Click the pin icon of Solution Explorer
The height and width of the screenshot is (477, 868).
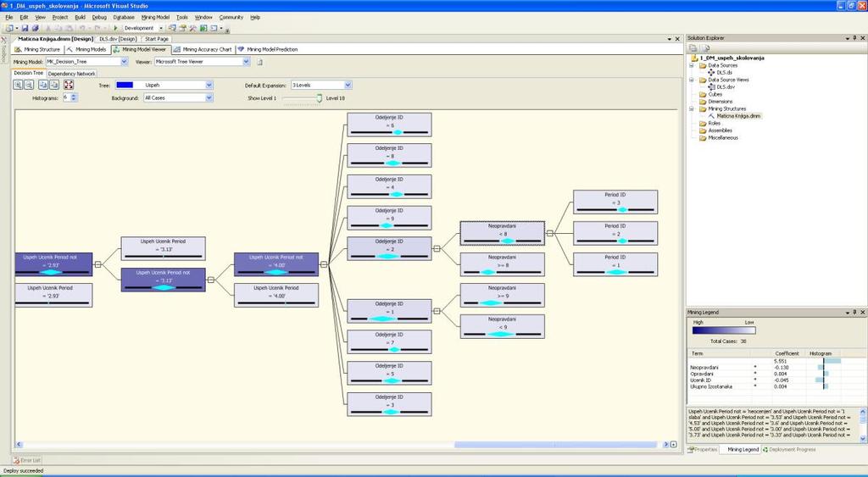tap(855, 38)
